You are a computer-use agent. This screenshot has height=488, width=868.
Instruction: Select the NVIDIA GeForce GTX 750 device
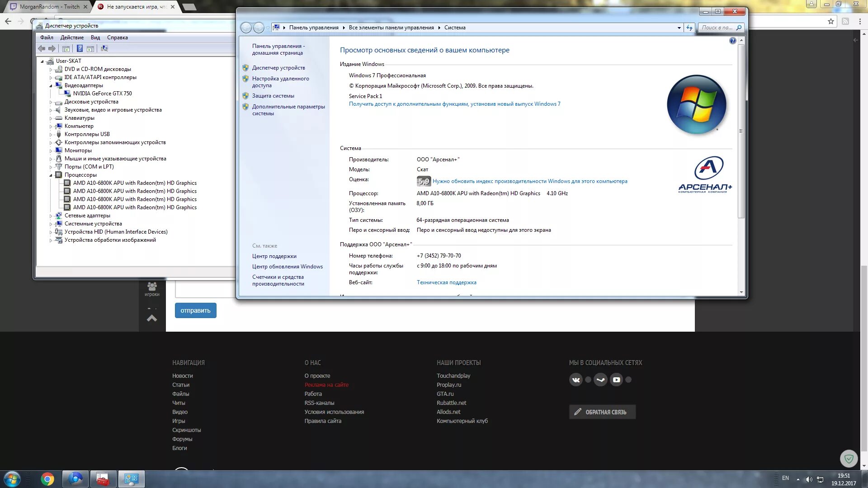[x=103, y=94]
